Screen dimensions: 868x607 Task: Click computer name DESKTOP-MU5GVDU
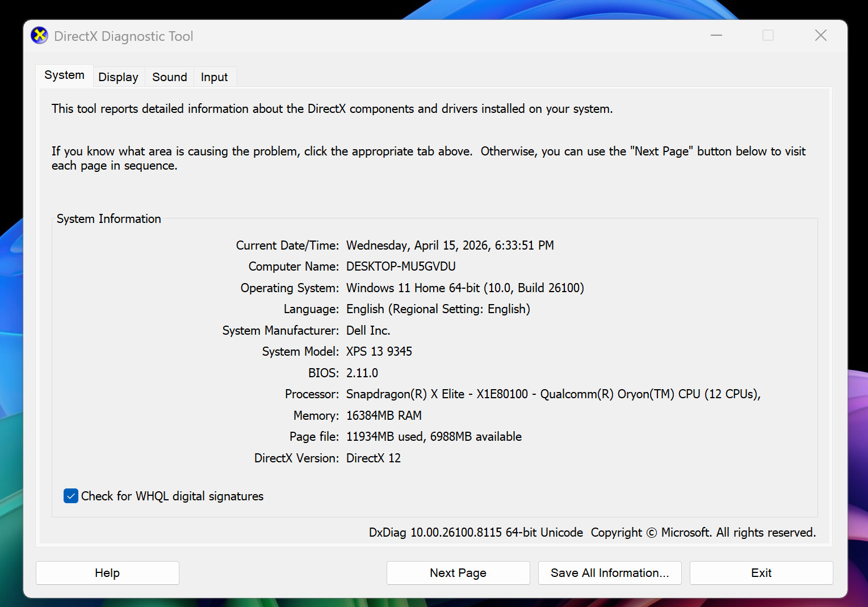tap(401, 266)
